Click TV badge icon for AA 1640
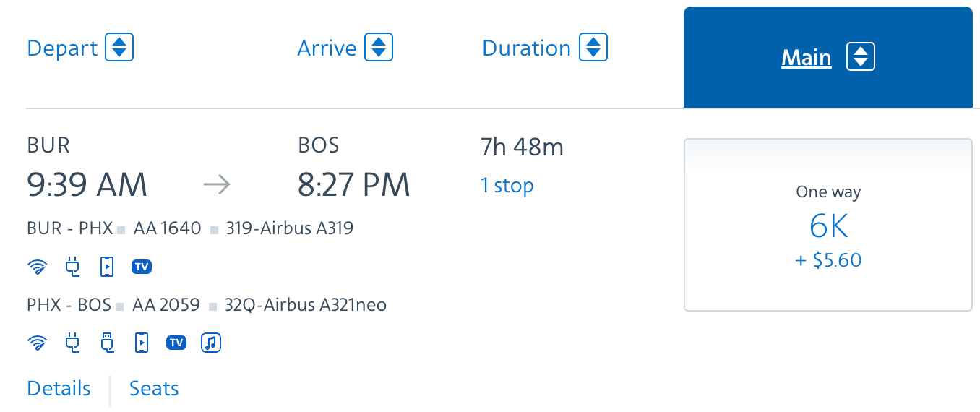 click(142, 267)
